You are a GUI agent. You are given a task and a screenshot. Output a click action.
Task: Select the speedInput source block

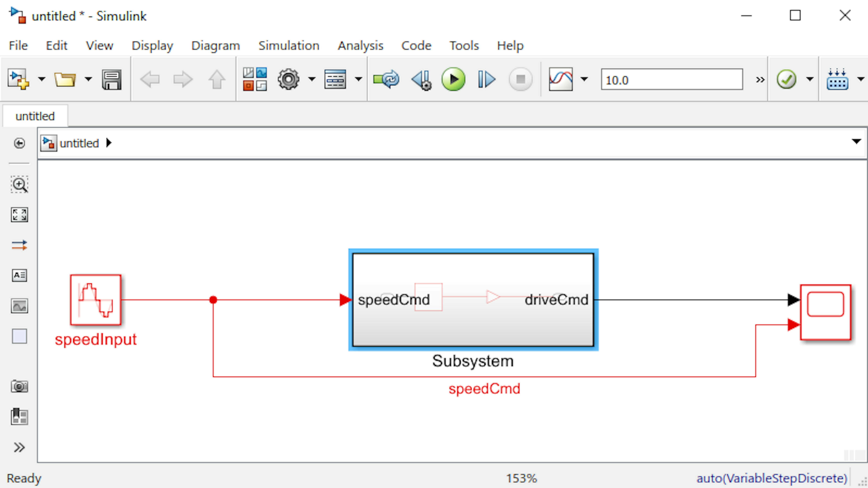tap(96, 300)
